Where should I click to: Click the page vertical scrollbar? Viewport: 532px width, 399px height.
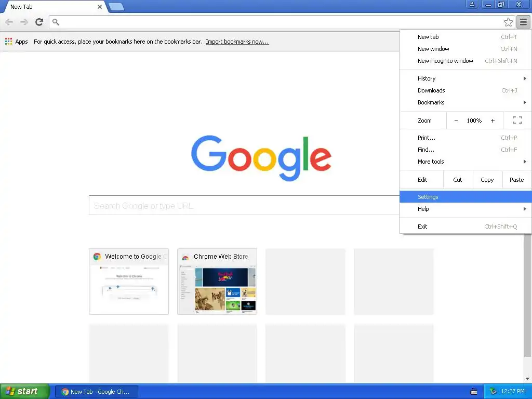pos(528,295)
